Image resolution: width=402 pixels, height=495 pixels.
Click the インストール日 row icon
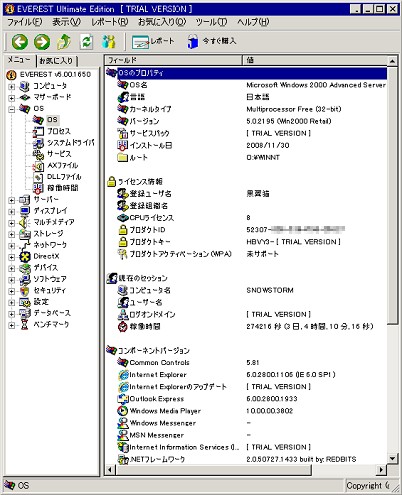tap(122, 145)
